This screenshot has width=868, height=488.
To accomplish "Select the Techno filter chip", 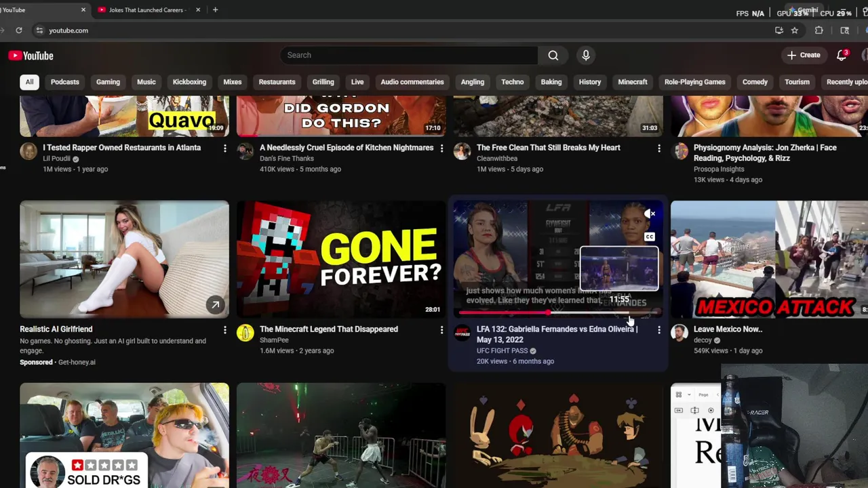I will tap(513, 82).
